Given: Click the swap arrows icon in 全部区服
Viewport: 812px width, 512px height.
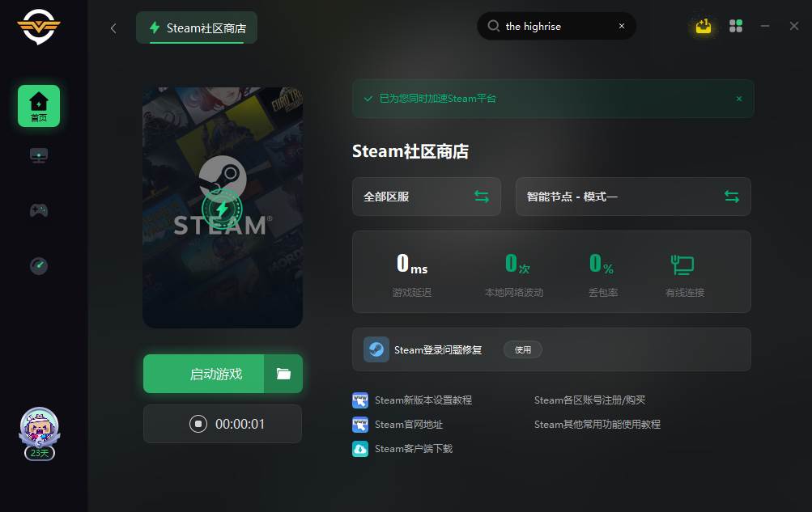Looking at the screenshot, I should click(x=482, y=197).
